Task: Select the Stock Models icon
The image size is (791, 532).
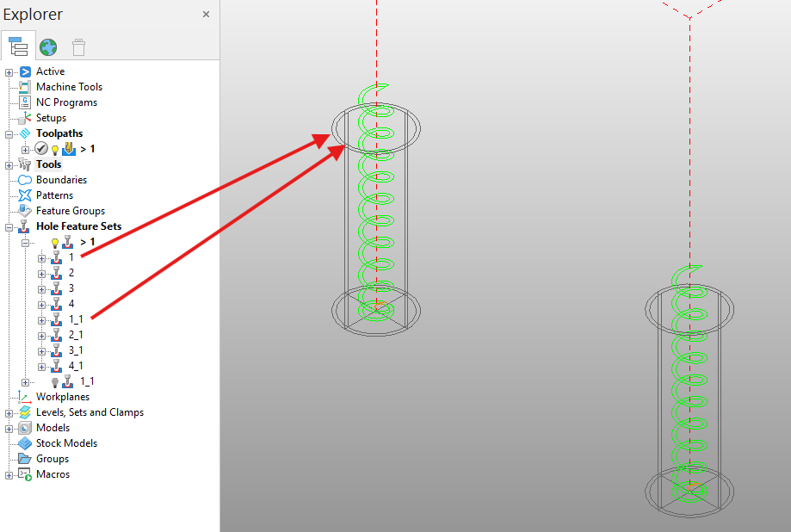Action: [x=23, y=442]
